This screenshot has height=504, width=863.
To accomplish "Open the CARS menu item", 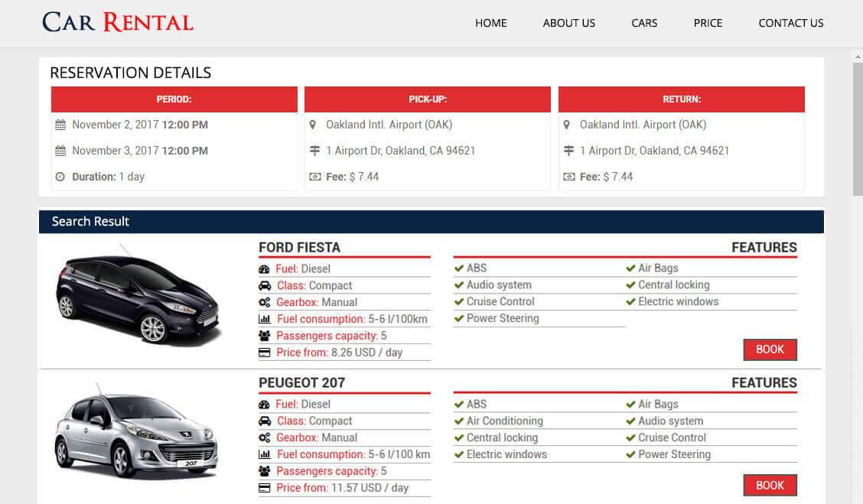I will 644,23.
